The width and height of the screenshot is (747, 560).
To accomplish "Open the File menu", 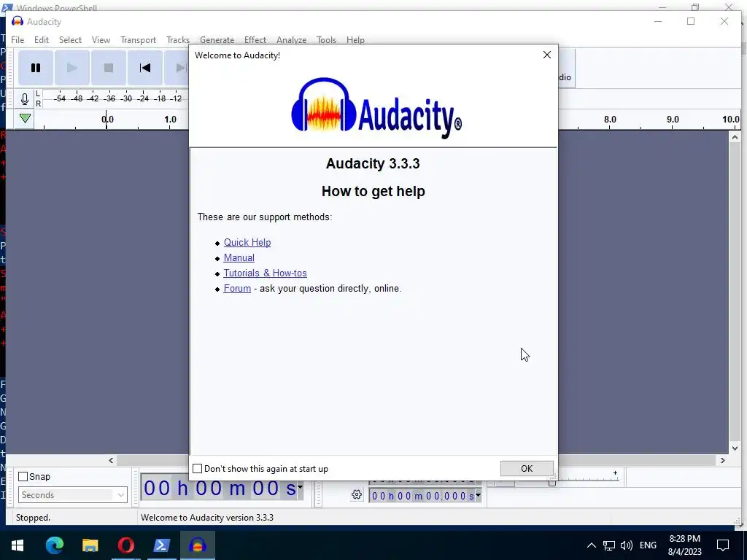I will pos(18,40).
